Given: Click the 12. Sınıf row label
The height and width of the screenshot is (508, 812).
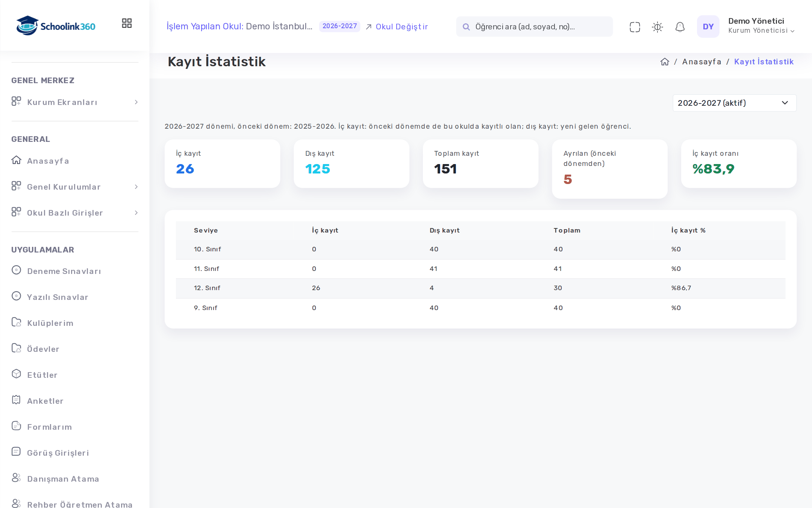Looking at the screenshot, I should coord(207,288).
